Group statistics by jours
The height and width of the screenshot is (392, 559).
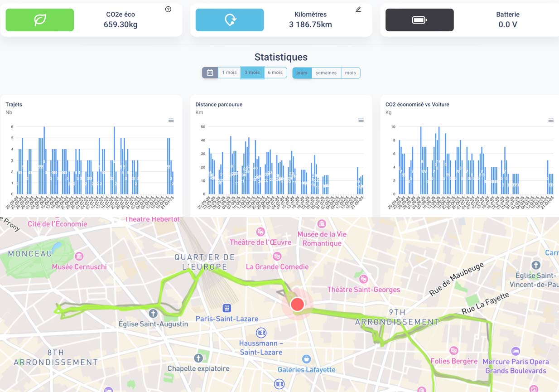click(302, 73)
